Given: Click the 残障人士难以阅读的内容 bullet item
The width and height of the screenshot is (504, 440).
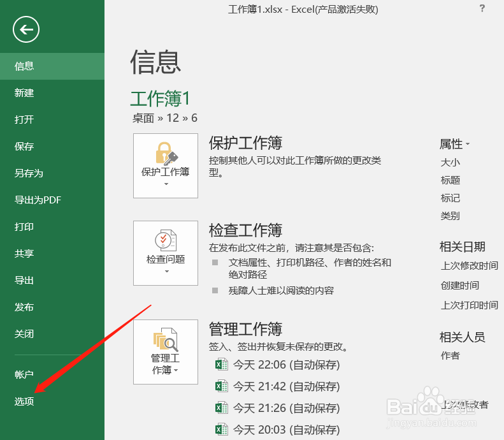Looking at the screenshot, I should pos(281,290).
